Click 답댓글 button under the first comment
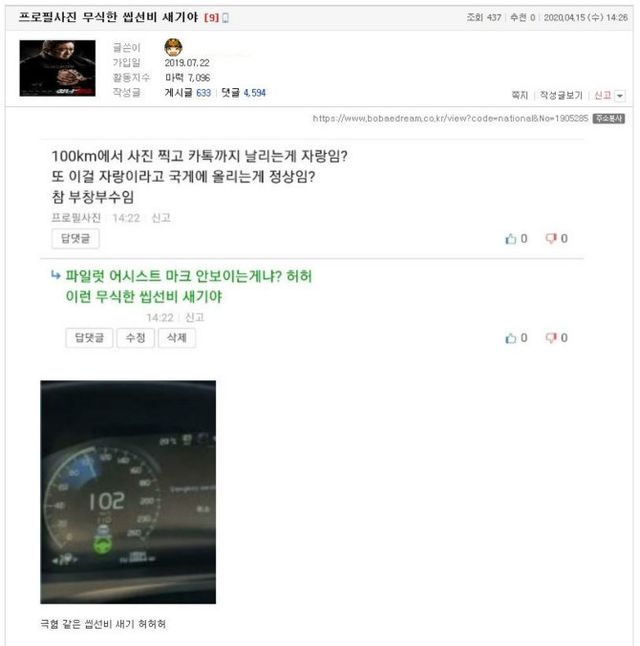The height and width of the screenshot is (646, 640). pos(75,239)
